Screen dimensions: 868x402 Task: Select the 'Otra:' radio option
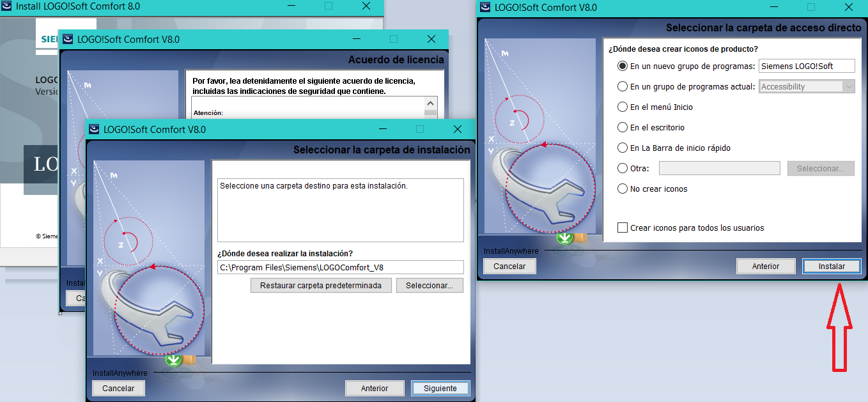click(x=623, y=168)
